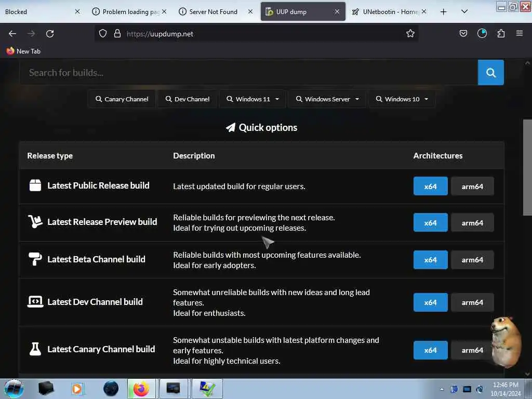Open the Pocket save icon
The width and height of the screenshot is (532, 399).
pyautogui.click(x=463, y=34)
